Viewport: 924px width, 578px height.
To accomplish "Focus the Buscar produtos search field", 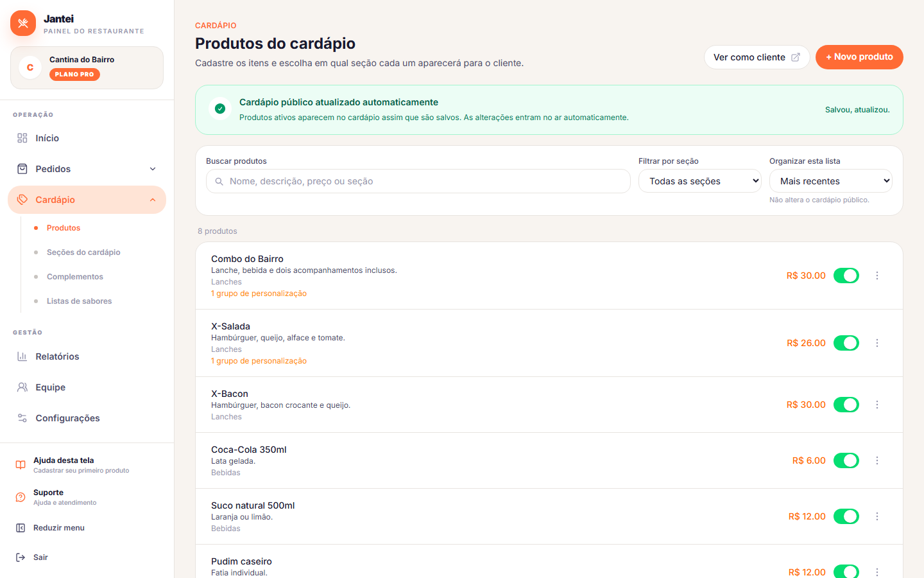I will pos(418,181).
